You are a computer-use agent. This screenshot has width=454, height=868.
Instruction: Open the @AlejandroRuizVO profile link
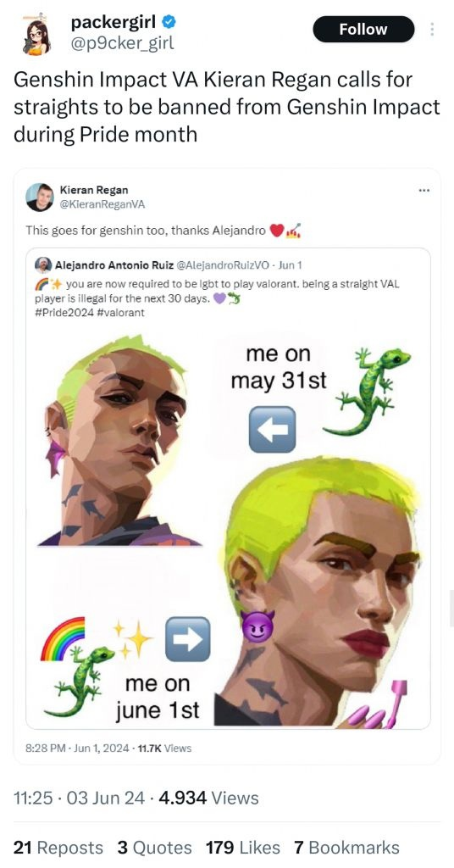click(x=224, y=264)
